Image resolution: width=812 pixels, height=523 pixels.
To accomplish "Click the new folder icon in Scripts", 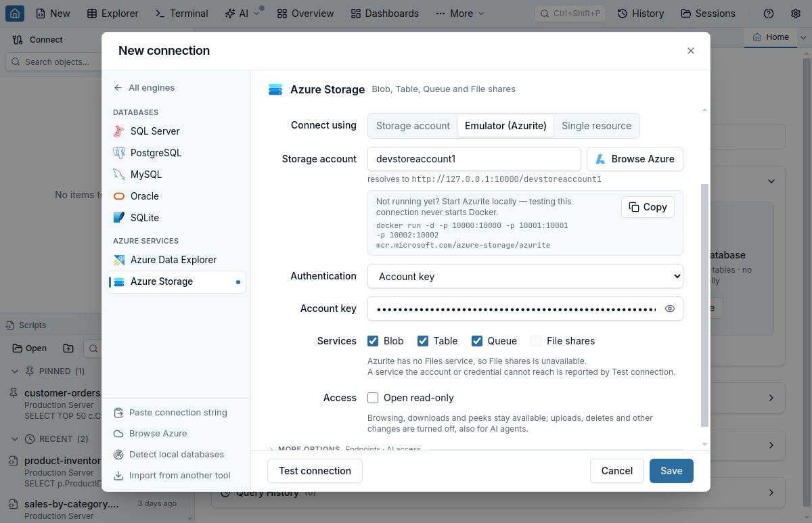I will 68,348.
